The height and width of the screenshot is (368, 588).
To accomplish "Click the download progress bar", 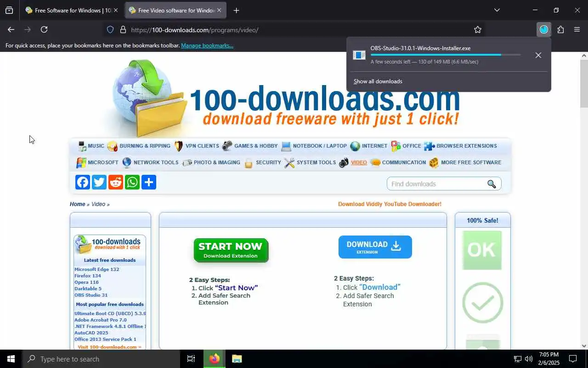I will (446, 55).
